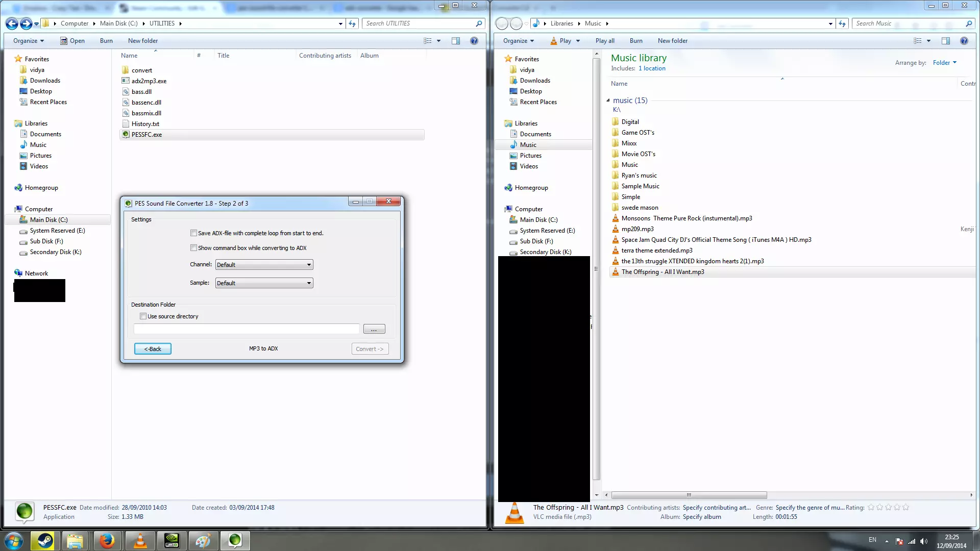Open the Channel dropdown
Screen dimensions: 980x551
(x=264, y=265)
